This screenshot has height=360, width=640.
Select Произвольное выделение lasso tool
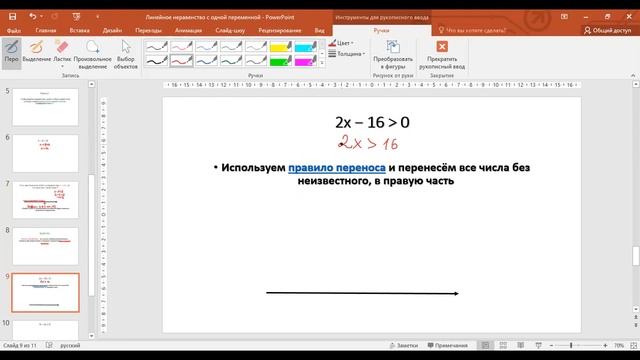coord(93,54)
